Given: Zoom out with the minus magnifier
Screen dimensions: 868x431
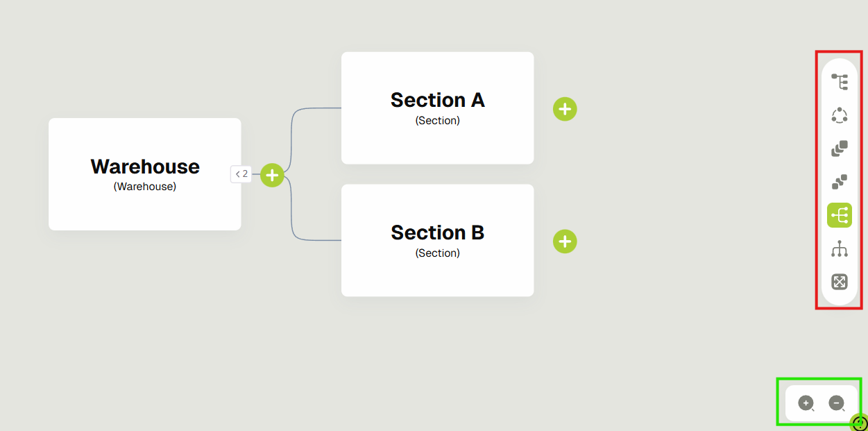Looking at the screenshot, I should point(836,403).
